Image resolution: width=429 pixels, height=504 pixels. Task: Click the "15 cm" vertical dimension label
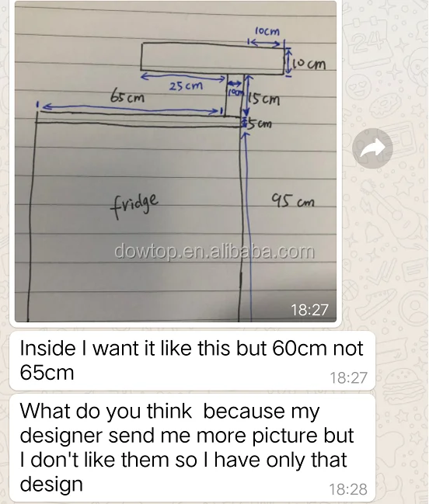(x=265, y=99)
